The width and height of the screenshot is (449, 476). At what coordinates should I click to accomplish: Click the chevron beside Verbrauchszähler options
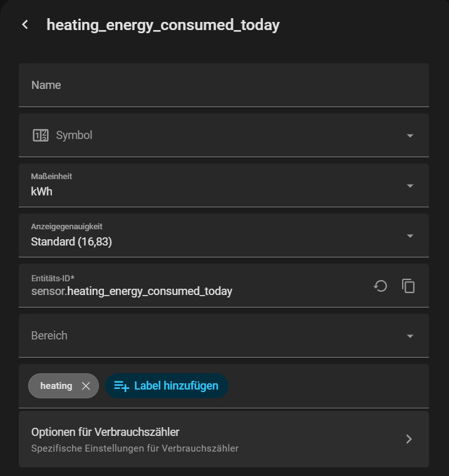[x=409, y=439]
